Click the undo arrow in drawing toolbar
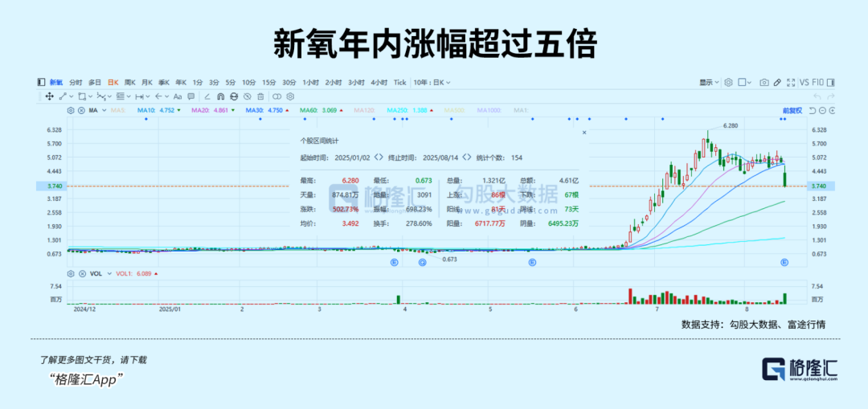 [x=817, y=96]
